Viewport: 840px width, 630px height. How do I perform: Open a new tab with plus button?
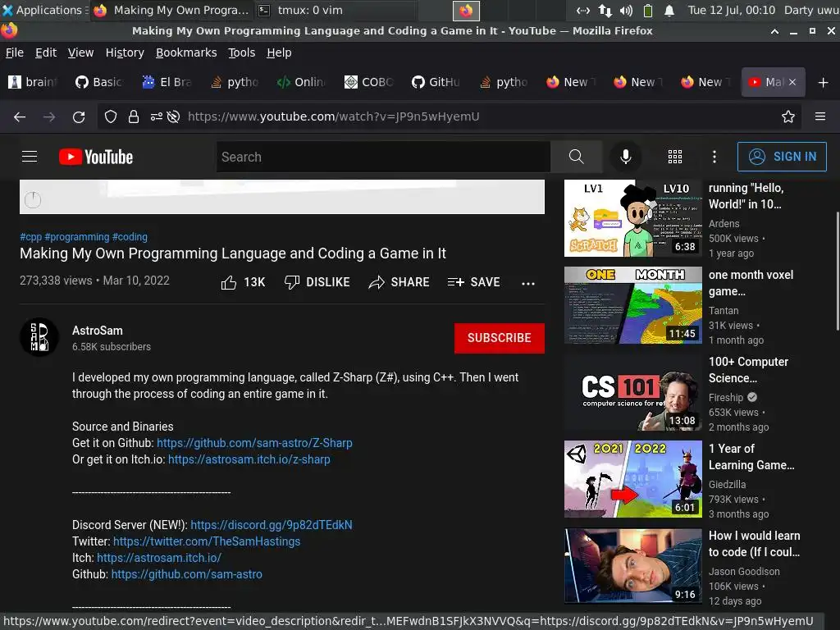pyautogui.click(x=824, y=82)
